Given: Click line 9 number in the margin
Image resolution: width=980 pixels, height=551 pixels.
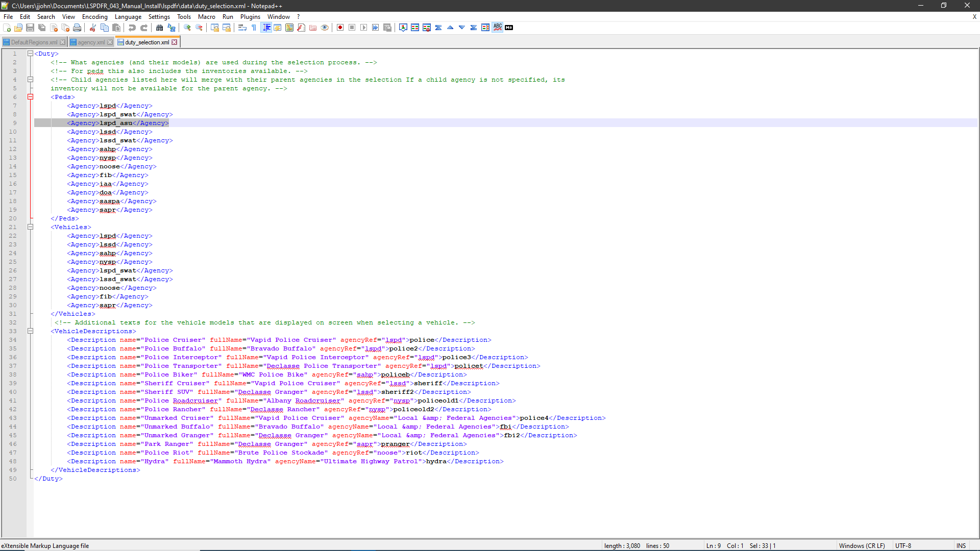Looking at the screenshot, I should [x=15, y=123].
